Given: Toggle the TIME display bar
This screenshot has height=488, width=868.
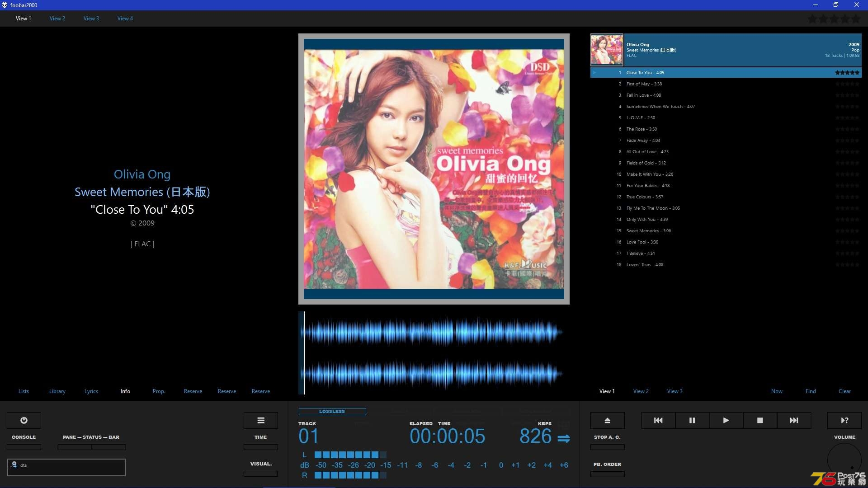Looking at the screenshot, I should [x=261, y=447].
